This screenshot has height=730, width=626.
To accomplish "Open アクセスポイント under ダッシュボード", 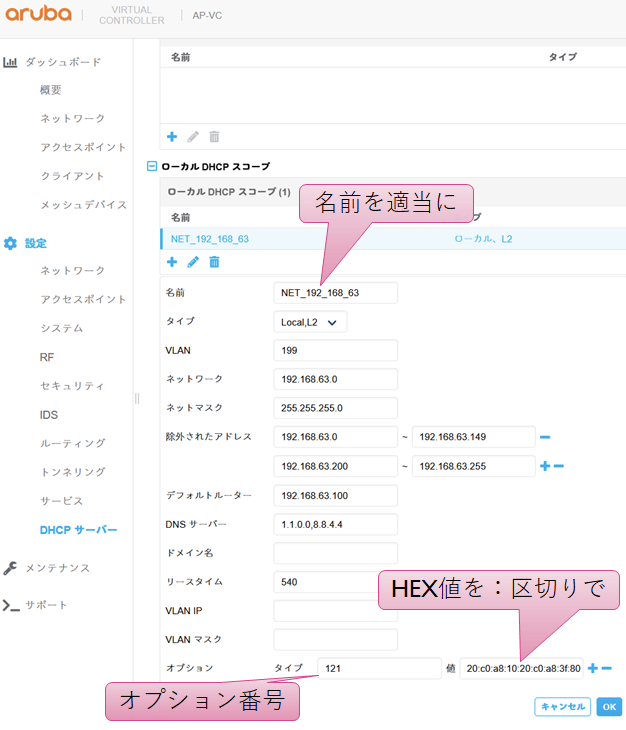I will point(83,147).
